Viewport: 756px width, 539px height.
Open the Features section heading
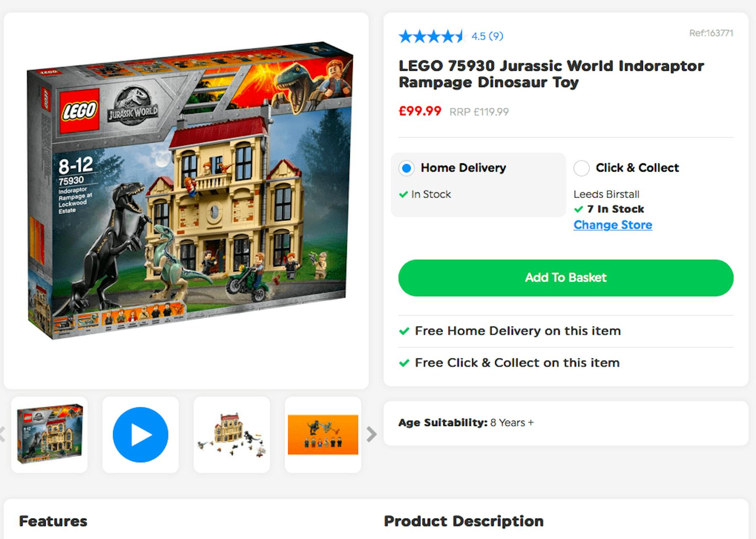[53, 521]
